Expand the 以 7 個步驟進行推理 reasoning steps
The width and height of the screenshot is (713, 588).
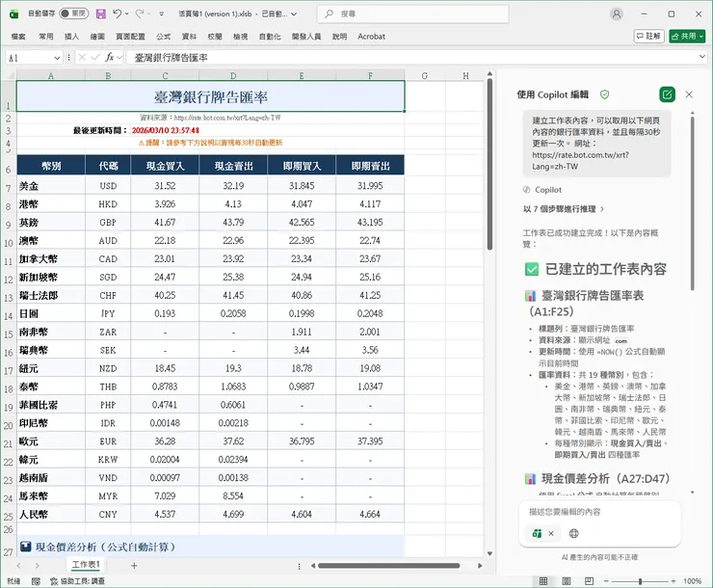tap(564, 209)
